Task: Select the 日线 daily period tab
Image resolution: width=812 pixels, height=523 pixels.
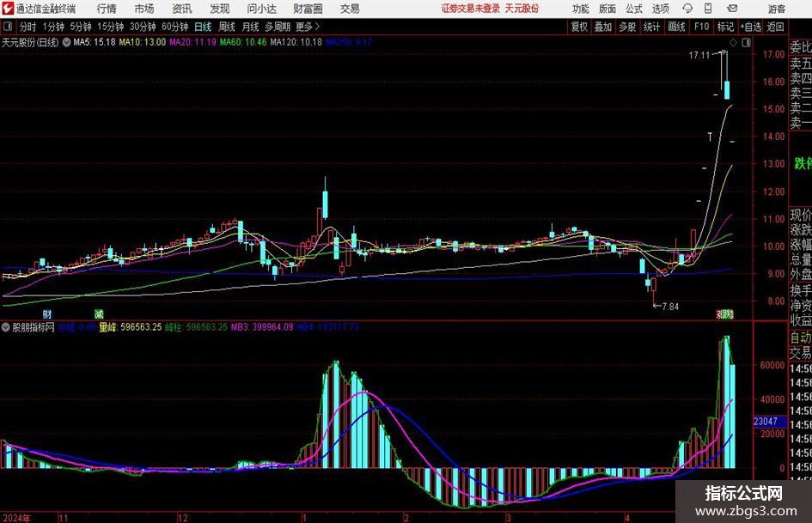Action: (203, 27)
